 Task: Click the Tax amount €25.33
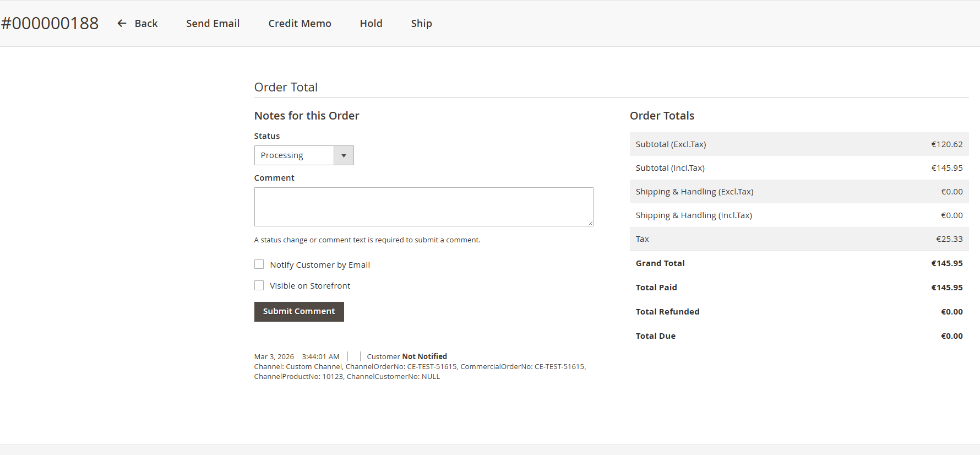point(949,239)
